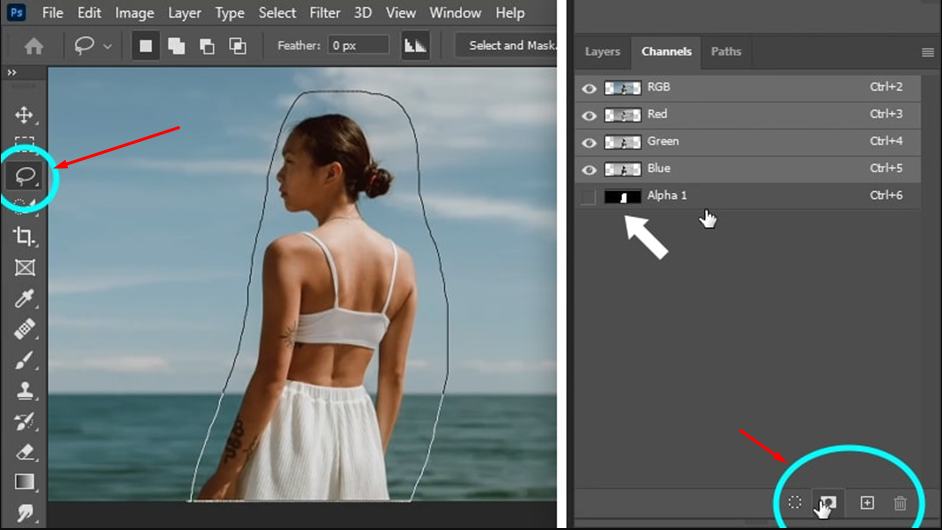Open the Lasso tool preset dropdown
942x530 pixels.
(x=108, y=46)
